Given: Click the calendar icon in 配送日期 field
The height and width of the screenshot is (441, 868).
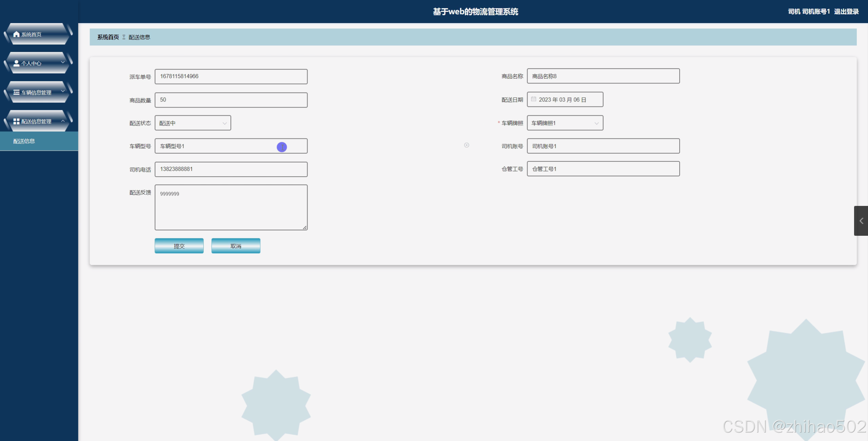Looking at the screenshot, I should [x=534, y=99].
